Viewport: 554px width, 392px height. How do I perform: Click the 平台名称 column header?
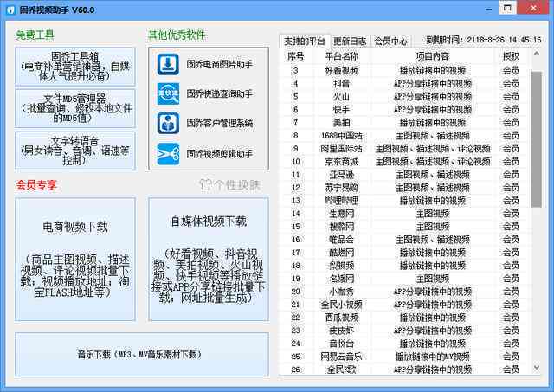click(x=341, y=56)
